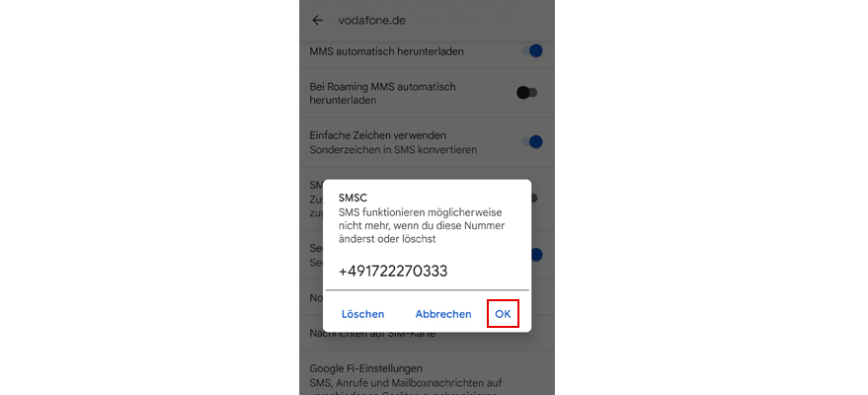
Task: Edit the SMSC number +491722270333 field
Action: (427, 273)
